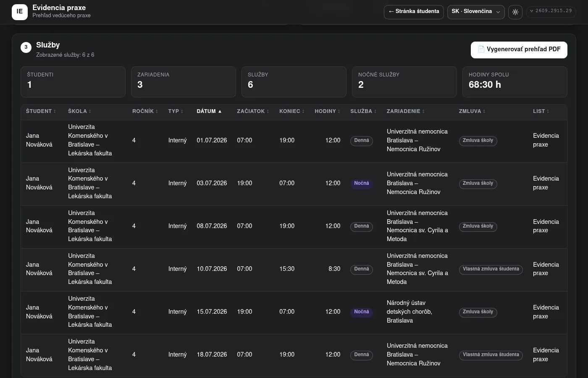Sort by Služba column header
The image size is (588, 378).
coord(364,111)
